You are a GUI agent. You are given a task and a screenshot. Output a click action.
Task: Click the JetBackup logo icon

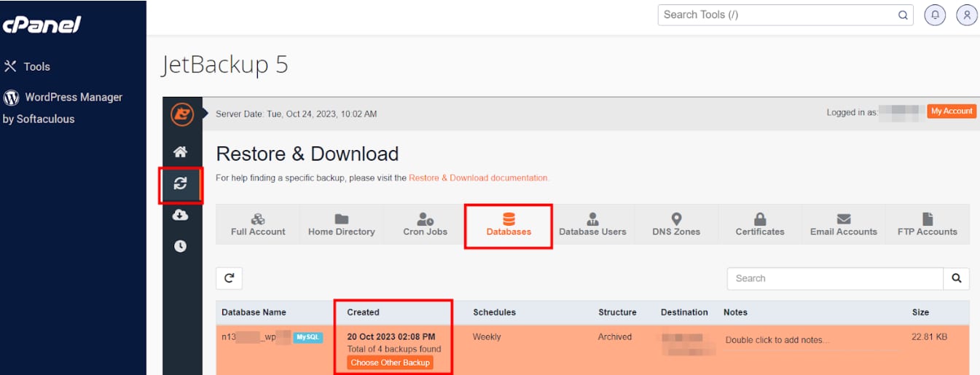click(x=181, y=114)
